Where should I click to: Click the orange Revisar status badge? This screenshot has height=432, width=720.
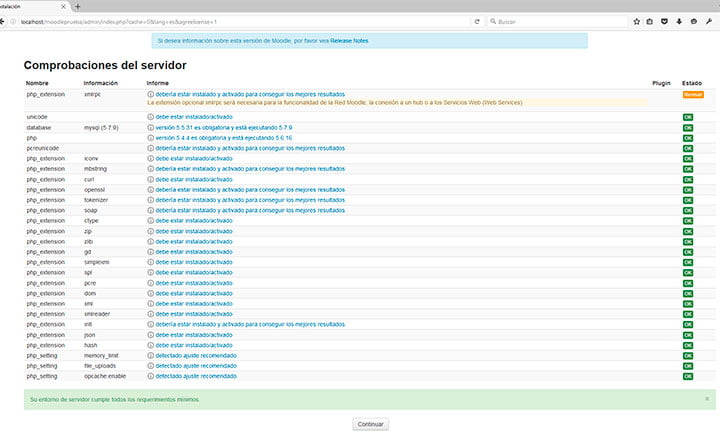692,93
